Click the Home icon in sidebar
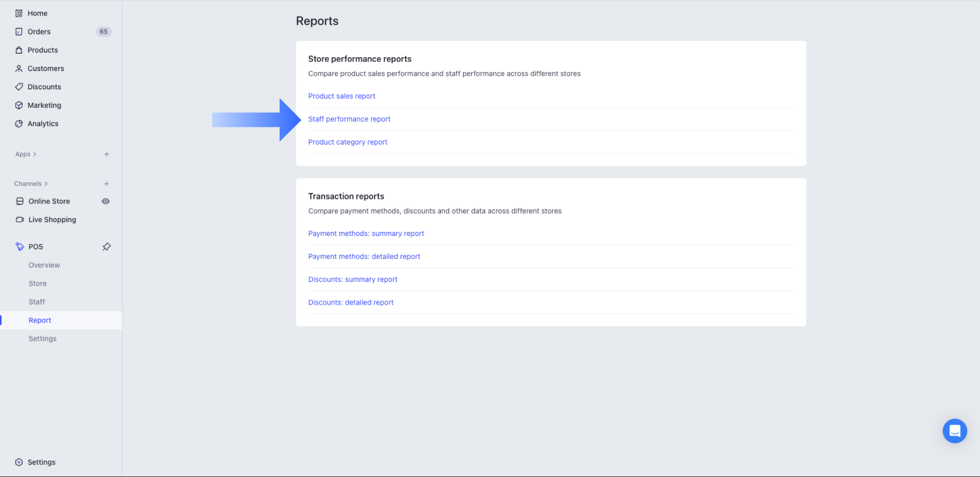 tap(19, 13)
